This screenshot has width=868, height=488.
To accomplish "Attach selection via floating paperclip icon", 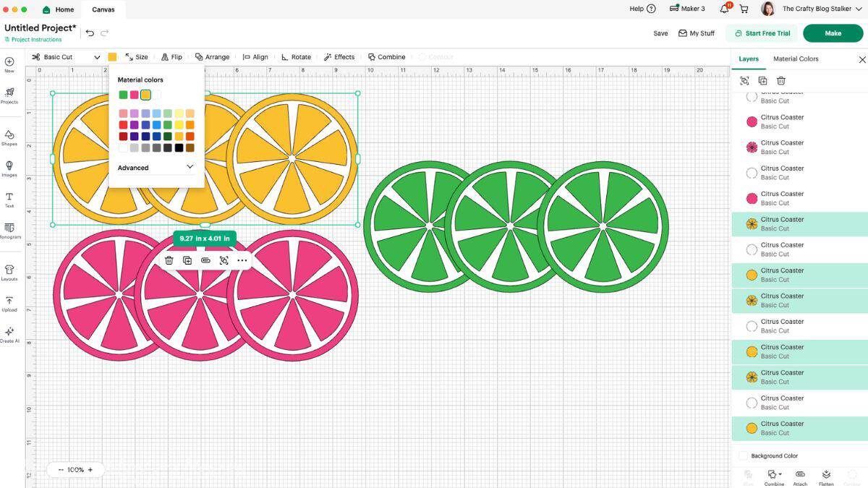I will [205, 260].
